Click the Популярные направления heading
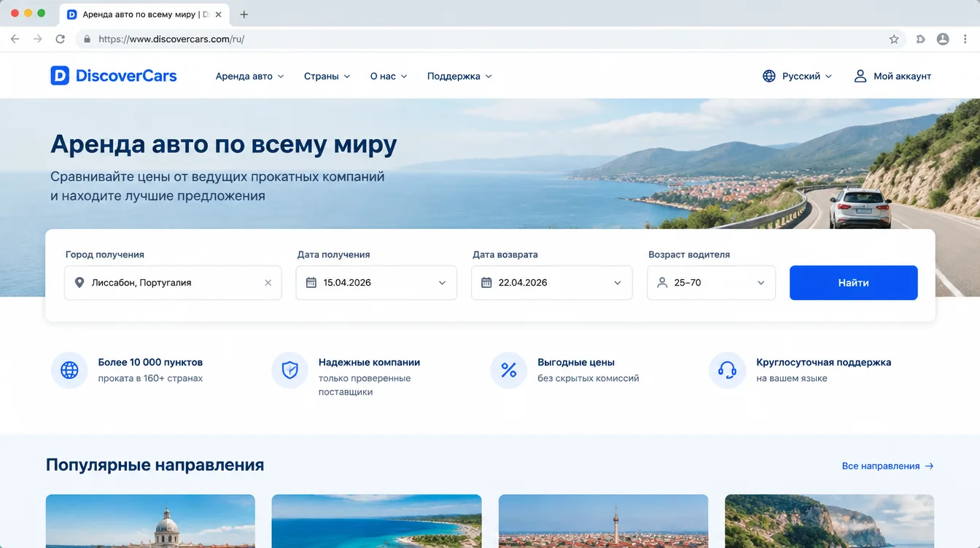Image resolution: width=980 pixels, height=548 pixels. pos(155,465)
